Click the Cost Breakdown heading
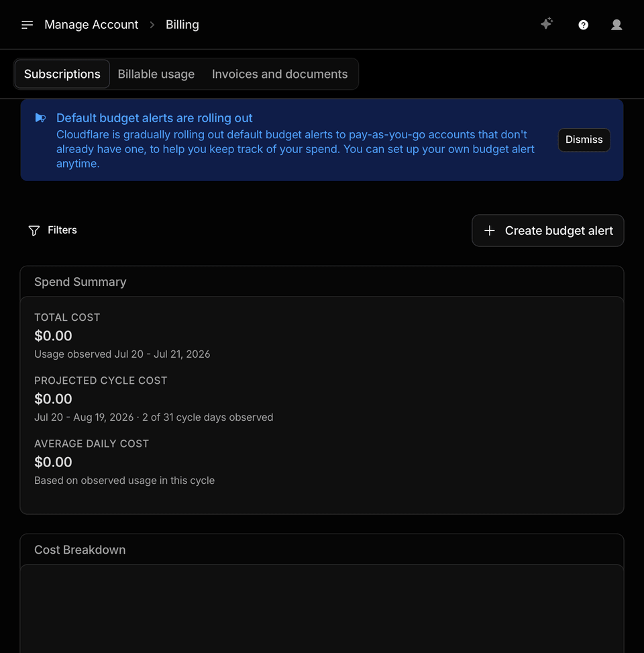Screen dimensions: 644x653 tap(80, 550)
